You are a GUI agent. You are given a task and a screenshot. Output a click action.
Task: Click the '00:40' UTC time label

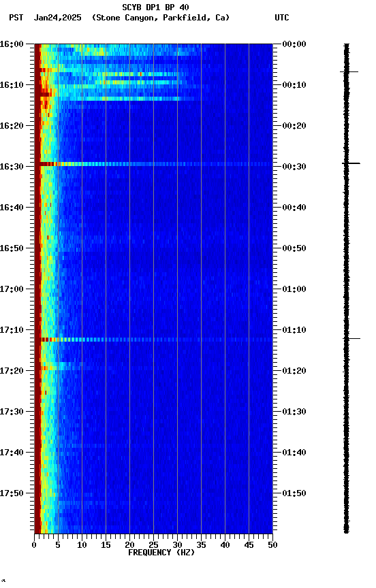coord(294,208)
